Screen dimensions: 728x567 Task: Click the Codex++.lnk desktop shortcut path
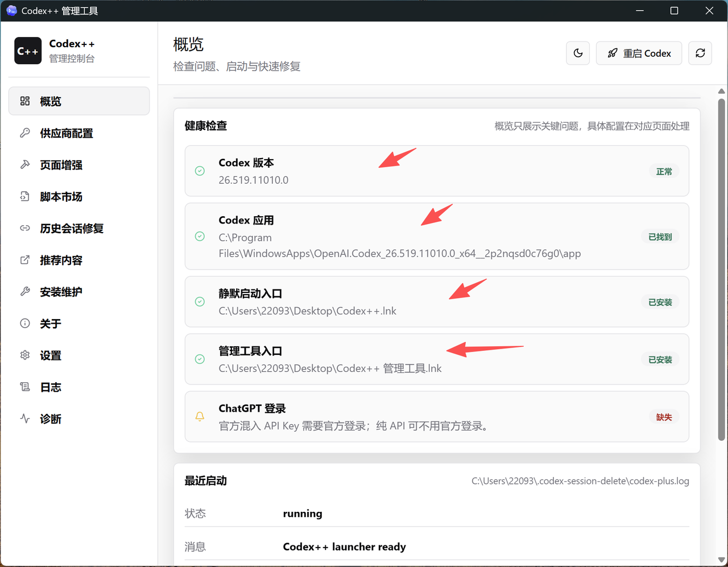tap(308, 311)
